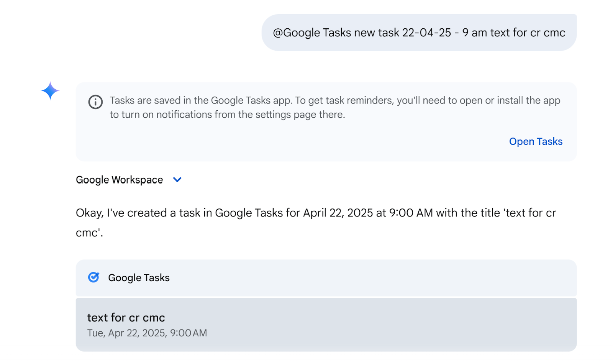Expand the Google Workspace chevron
The height and width of the screenshot is (364, 613).
177,180
